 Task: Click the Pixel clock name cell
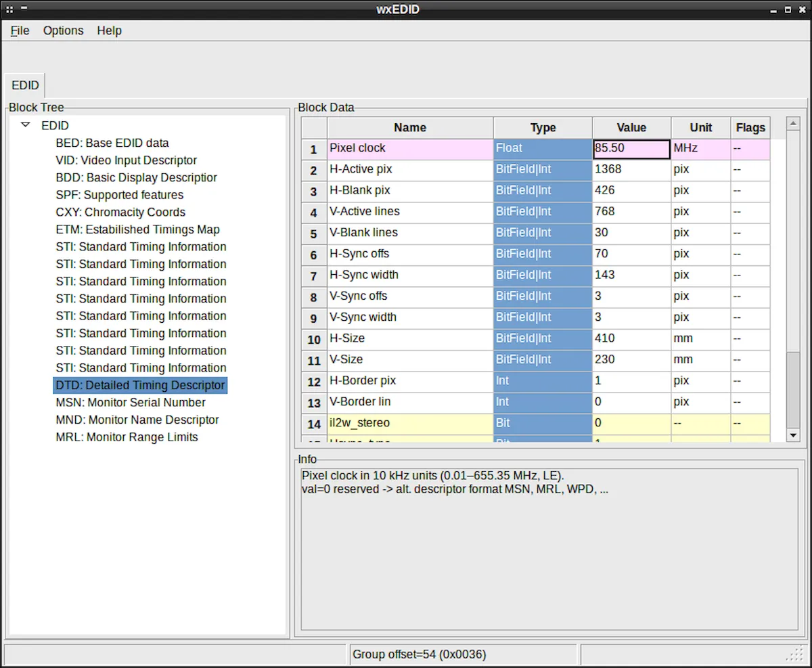pos(410,148)
